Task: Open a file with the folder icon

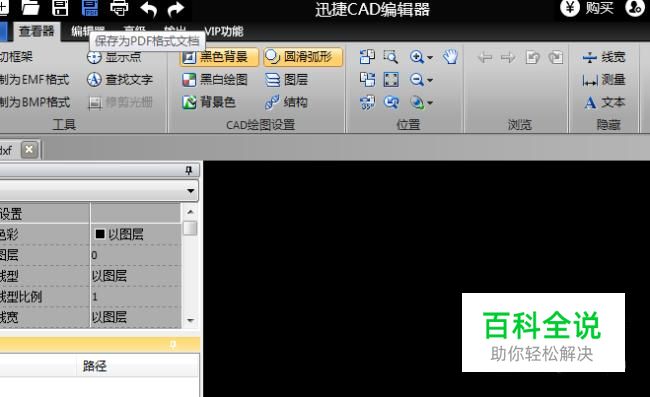Action: pyautogui.click(x=31, y=8)
